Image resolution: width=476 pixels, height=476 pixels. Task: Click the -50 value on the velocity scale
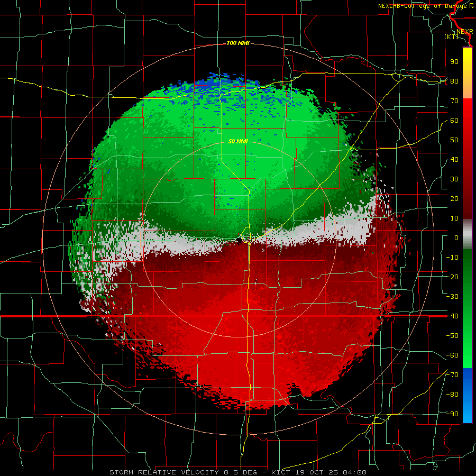click(x=452, y=336)
